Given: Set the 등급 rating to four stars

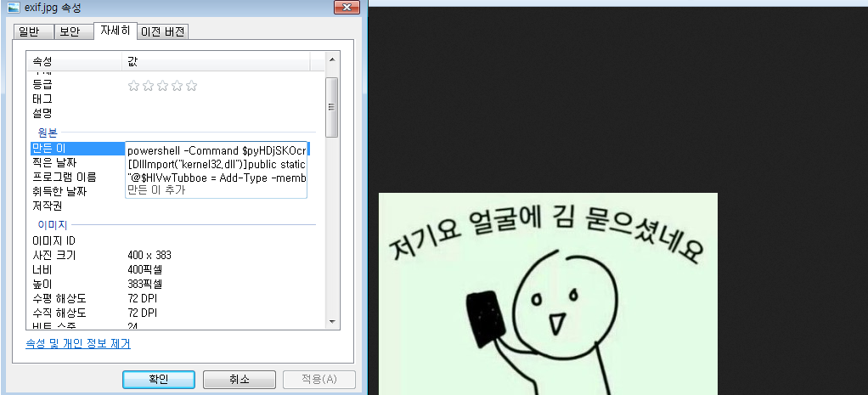Looking at the screenshot, I should (x=177, y=86).
